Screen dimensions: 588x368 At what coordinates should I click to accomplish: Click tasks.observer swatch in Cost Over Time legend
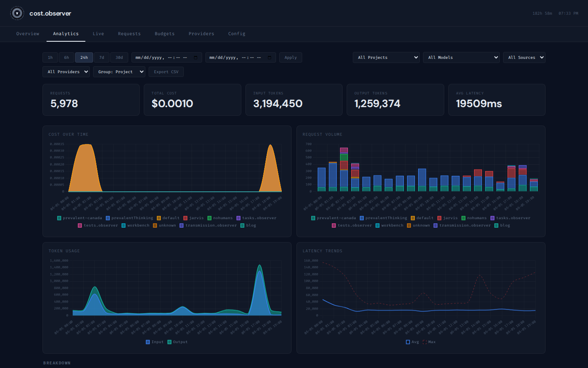coord(238,218)
